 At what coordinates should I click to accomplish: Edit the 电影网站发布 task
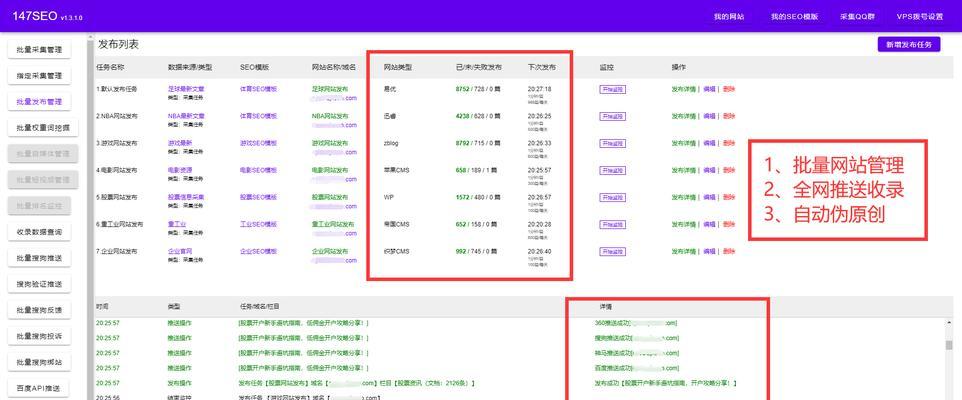click(x=709, y=170)
